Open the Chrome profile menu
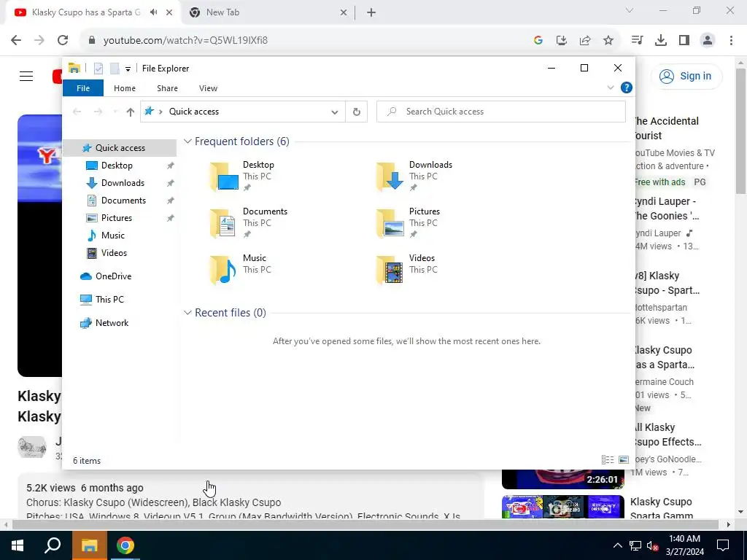The image size is (747, 560). pos(708,40)
